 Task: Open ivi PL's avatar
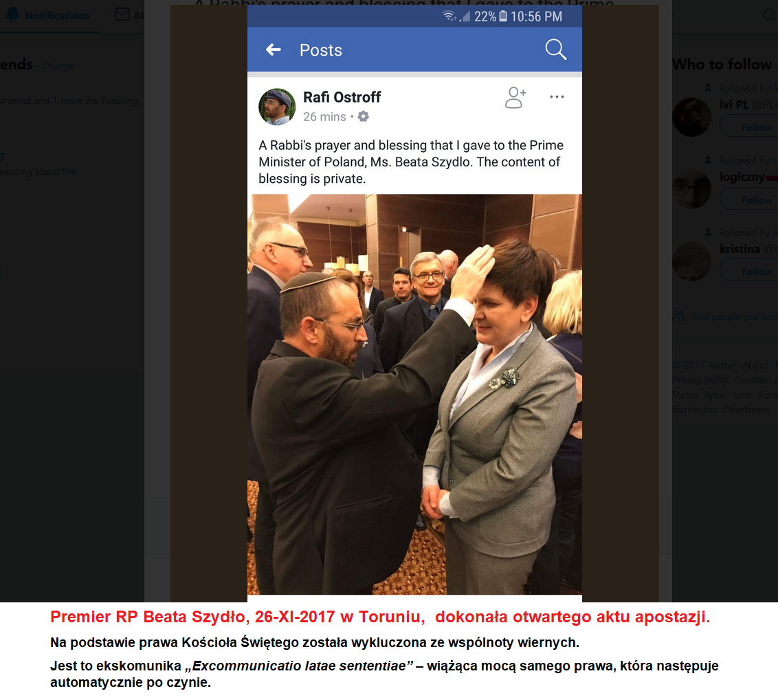coord(691,117)
